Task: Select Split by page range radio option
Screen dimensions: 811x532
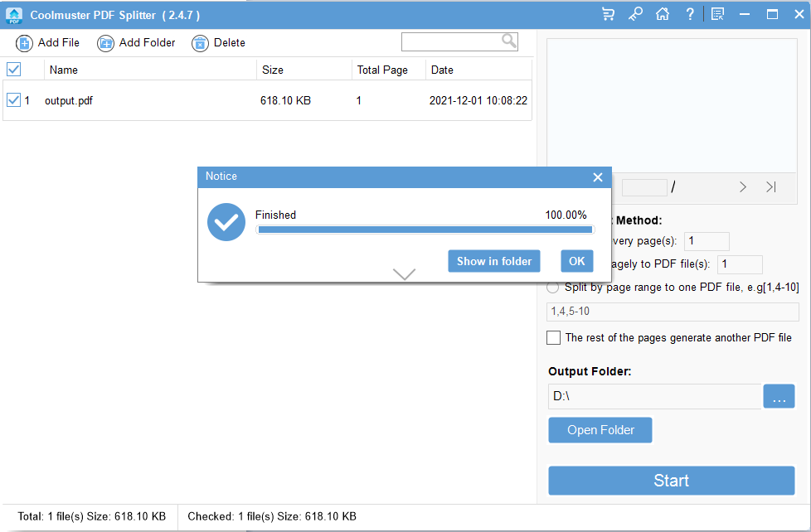Action: (x=552, y=288)
